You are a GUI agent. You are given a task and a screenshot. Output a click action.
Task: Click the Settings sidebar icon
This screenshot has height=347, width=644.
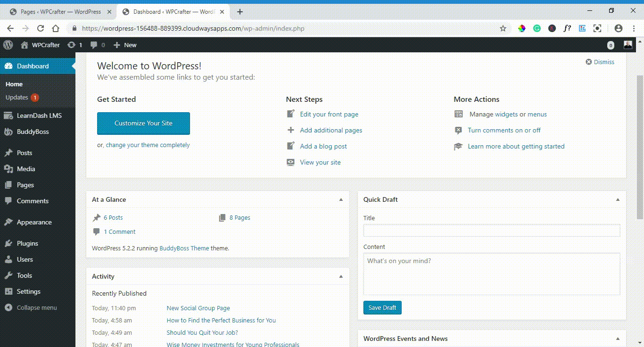pyautogui.click(x=8, y=291)
